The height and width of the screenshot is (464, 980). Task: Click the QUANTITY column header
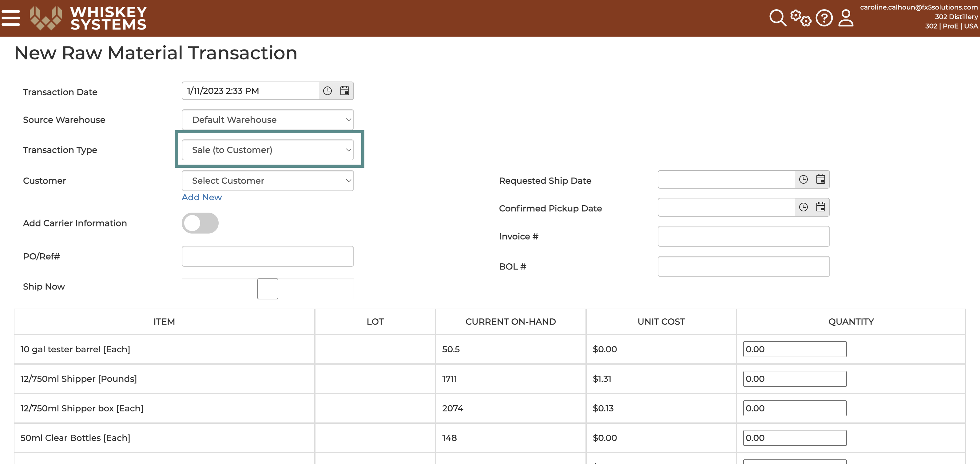pos(851,322)
